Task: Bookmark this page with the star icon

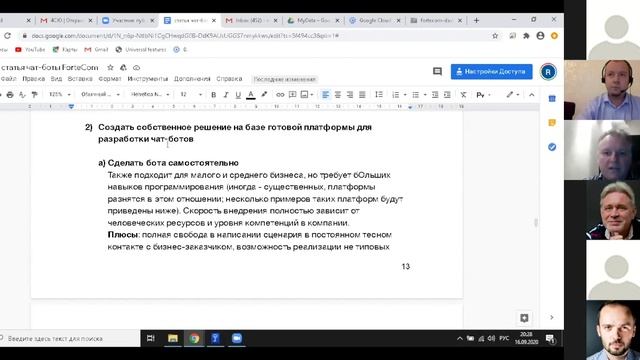Action: pos(495,36)
